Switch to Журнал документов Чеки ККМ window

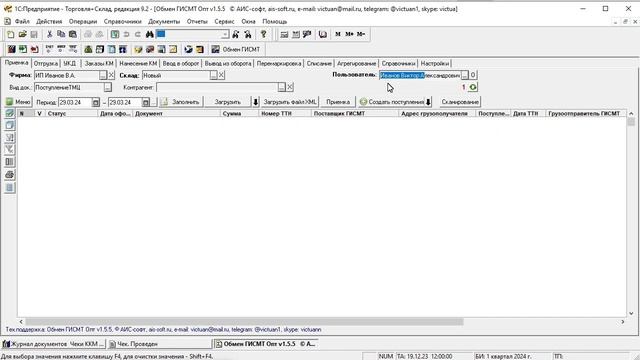(53, 344)
